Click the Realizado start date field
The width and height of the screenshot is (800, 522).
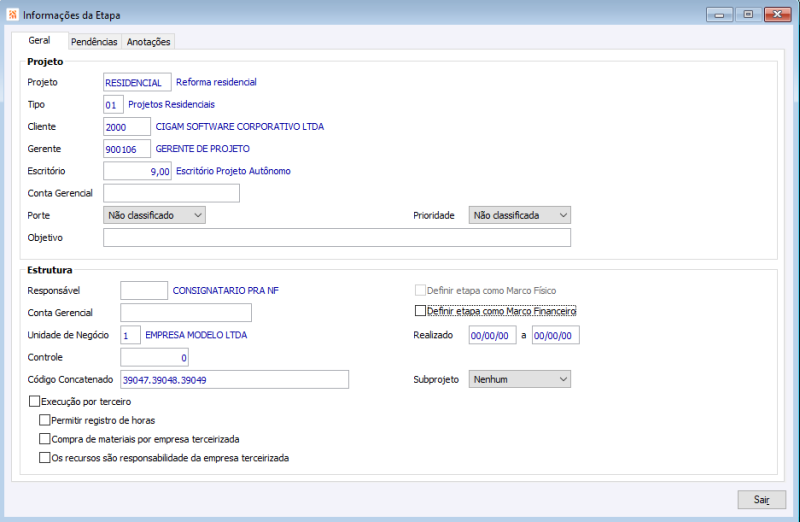493,335
